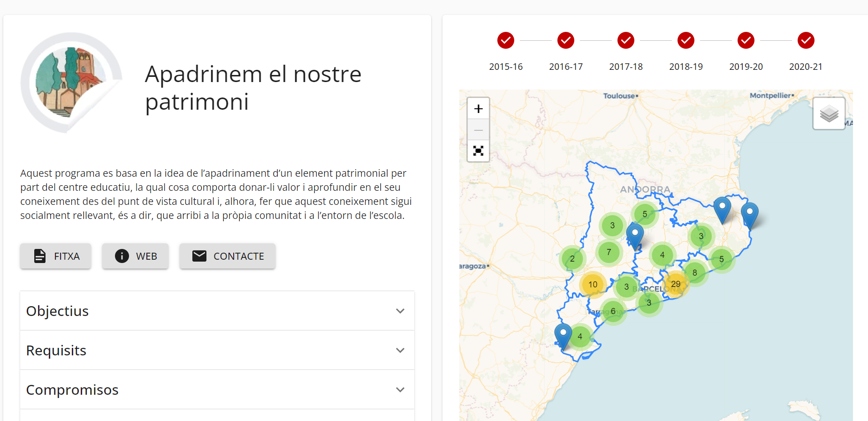
Task: Expand the Compromisos section
Action: point(217,390)
